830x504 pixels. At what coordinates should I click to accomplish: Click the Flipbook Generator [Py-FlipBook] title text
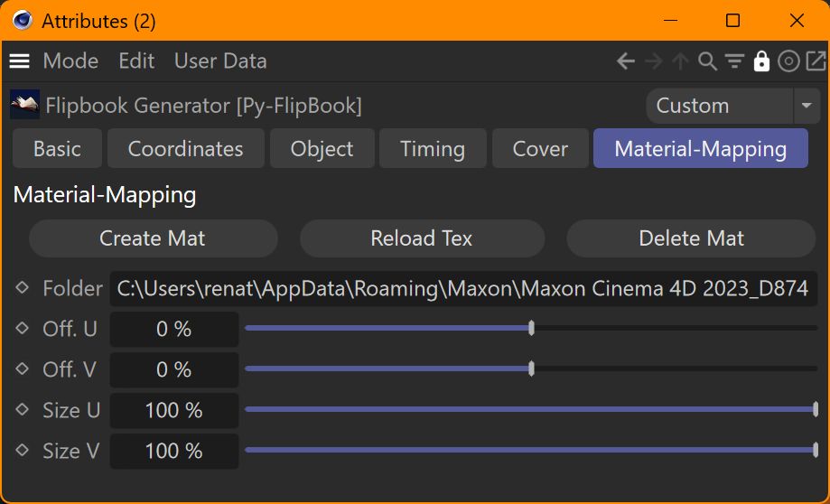(x=204, y=106)
